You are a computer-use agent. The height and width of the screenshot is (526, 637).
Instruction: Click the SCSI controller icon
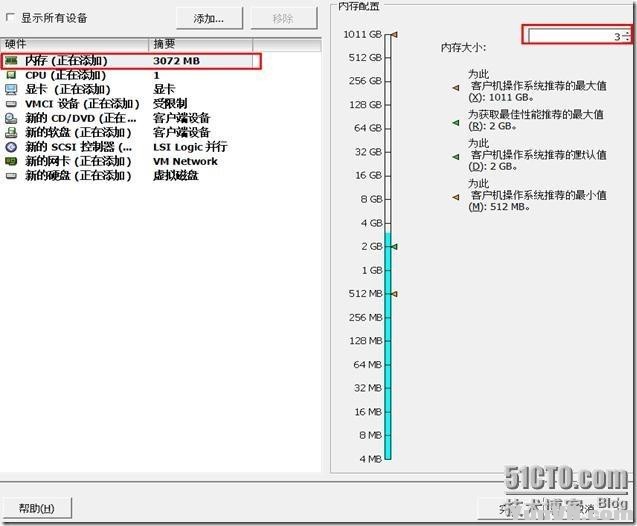click(x=11, y=147)
